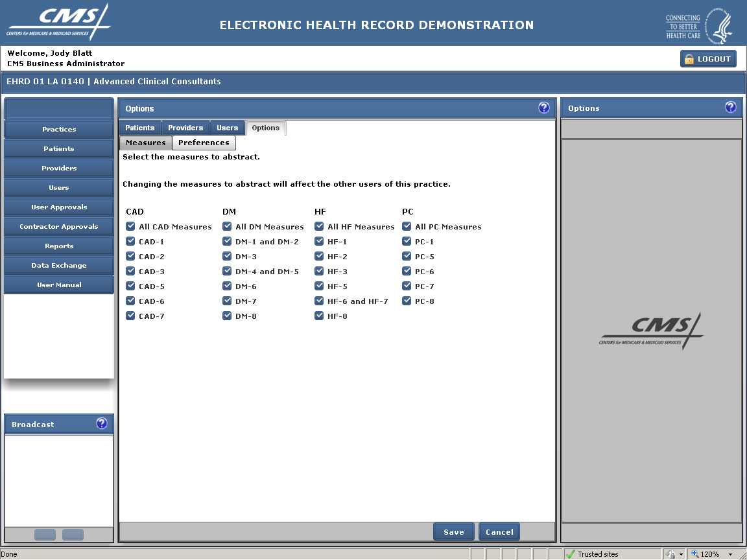Toggle DM-1 and DM-2 checkbox
Screen dimensions: 747x560
pyautogui.click(x=227, y=241)
